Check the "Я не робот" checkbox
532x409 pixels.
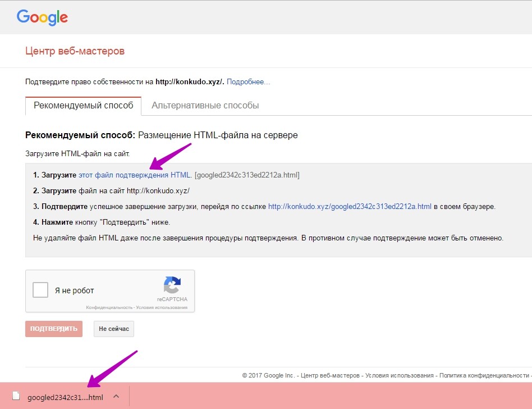coord(40,290)
